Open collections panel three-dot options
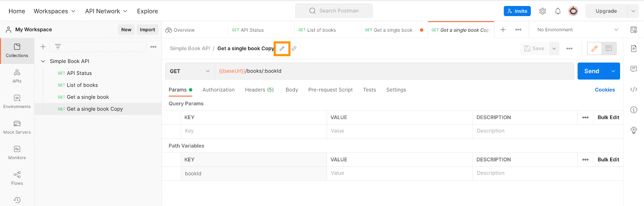Image resolution: width=644 pixels, height=206 pixels. 153,46
